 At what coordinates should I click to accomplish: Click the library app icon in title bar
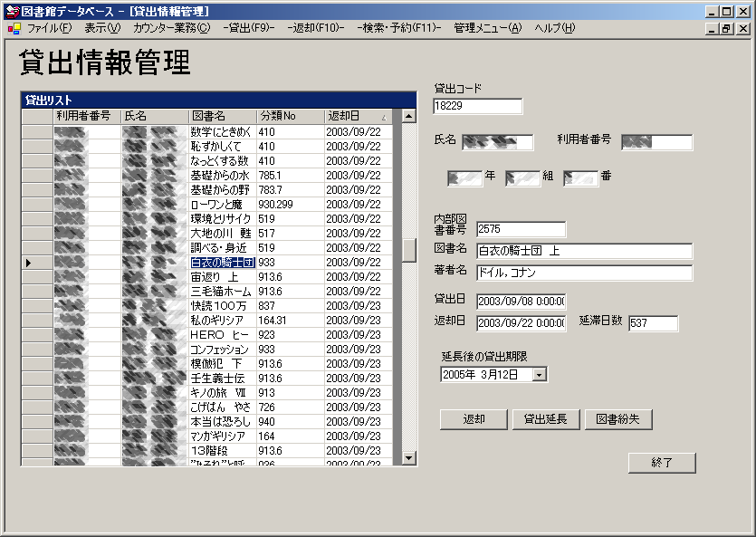tap(12, 11)
